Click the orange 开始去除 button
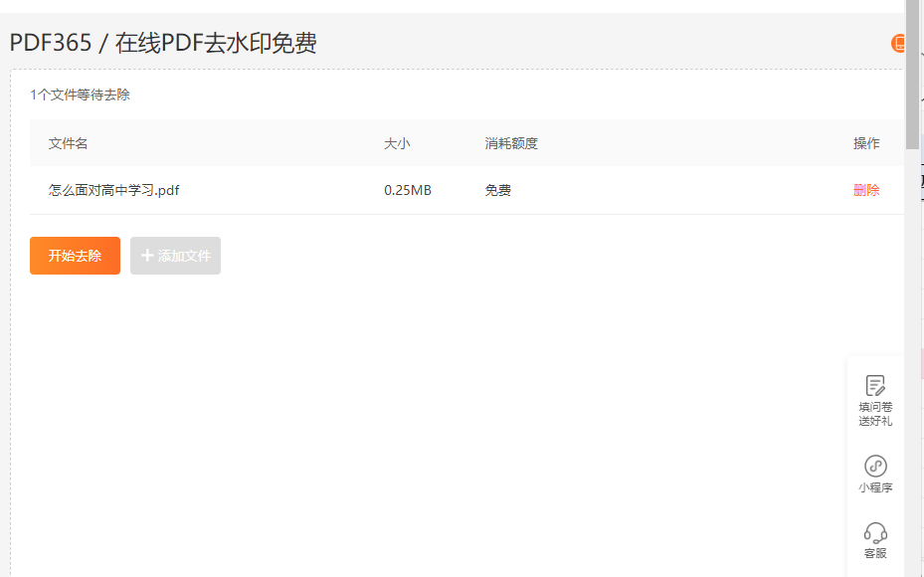 click(75, 256)
